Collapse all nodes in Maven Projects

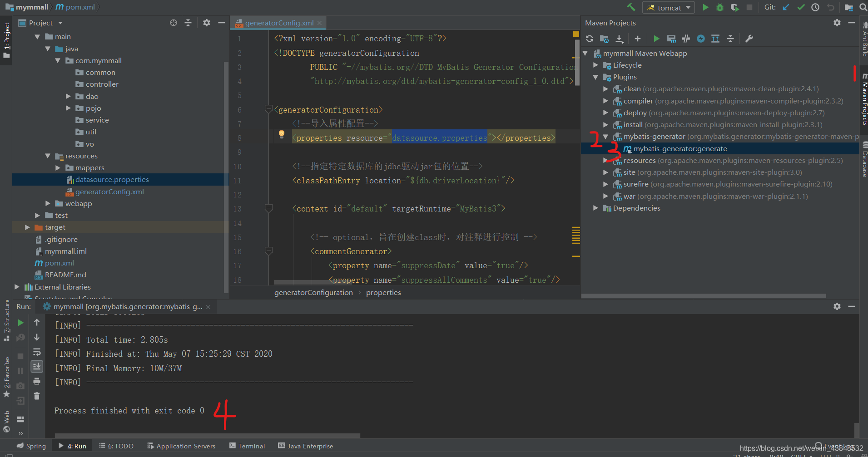pos(730,39)
